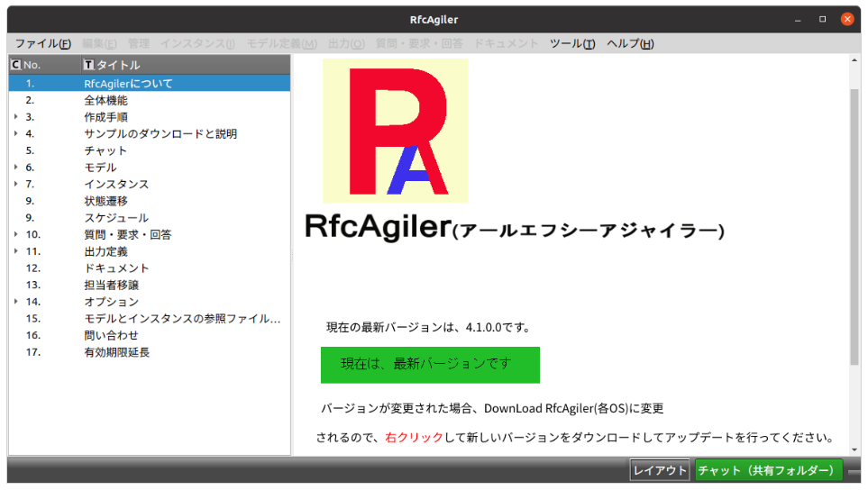This screenshot has width=868, height=490.
Task: Click the RfcAgiler RA logo image
Action: 396,132
